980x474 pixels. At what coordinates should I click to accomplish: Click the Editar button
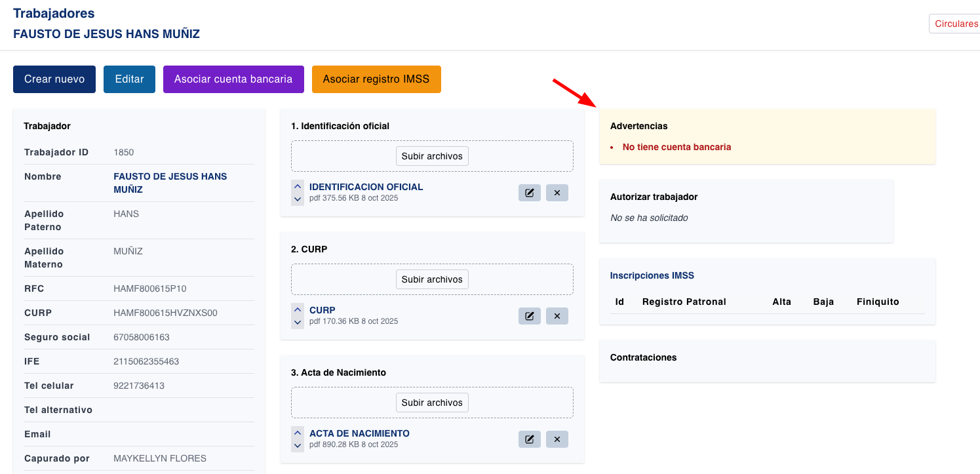pos(129,79)
